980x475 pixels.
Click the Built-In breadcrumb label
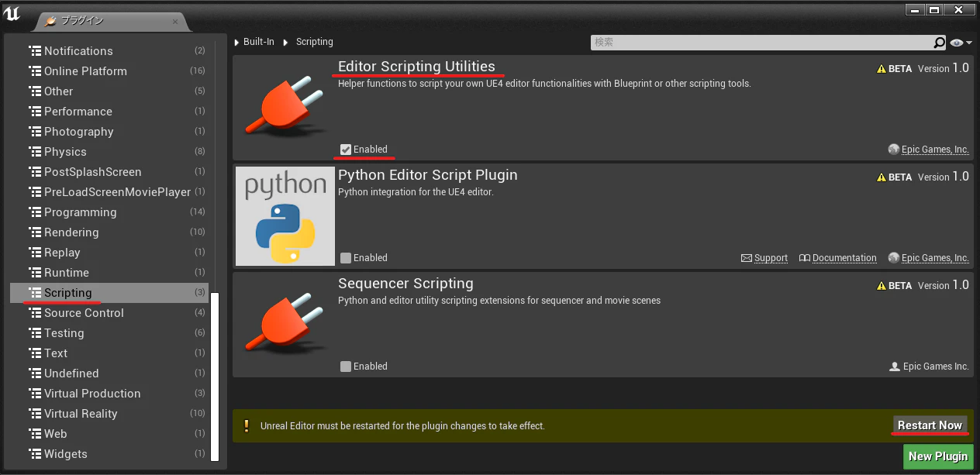coord(259,43)
